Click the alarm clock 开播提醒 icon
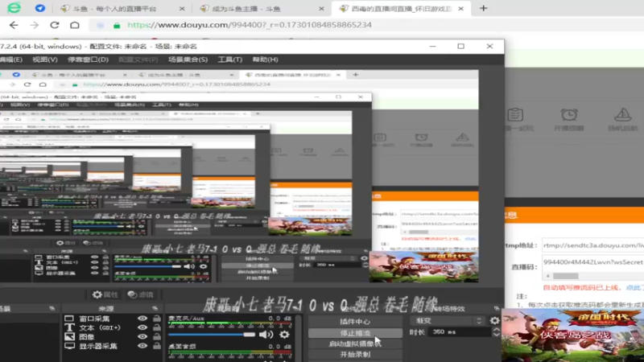This screenshot has width=644, height=362. pos(569,115)
